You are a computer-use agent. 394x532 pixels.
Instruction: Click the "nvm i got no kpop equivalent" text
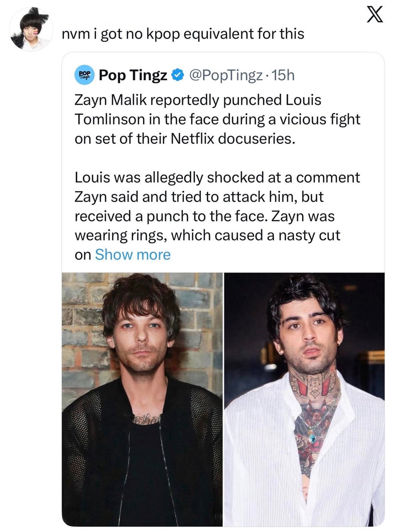(x=183, y=34)
